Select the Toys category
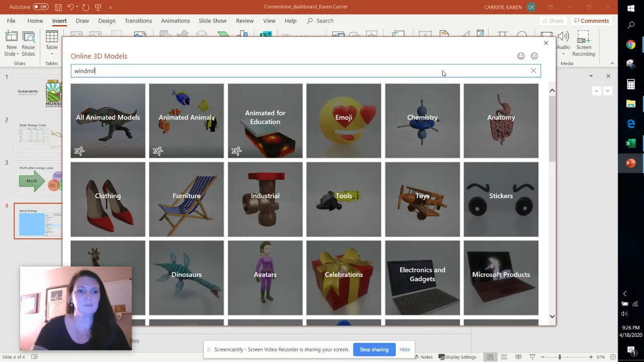The width and height of the screenshot is (644, 362). pyautogui.click(x=422, y=199)
